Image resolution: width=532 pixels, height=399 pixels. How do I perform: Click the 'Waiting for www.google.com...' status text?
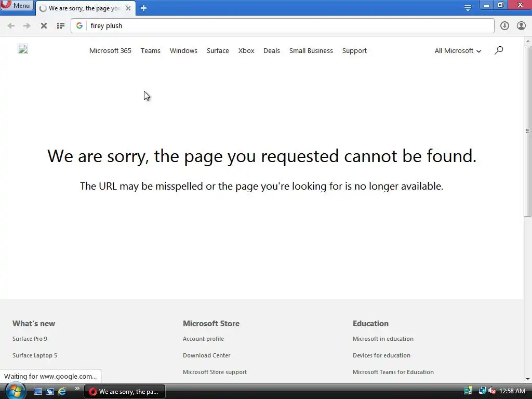[50, 376]
